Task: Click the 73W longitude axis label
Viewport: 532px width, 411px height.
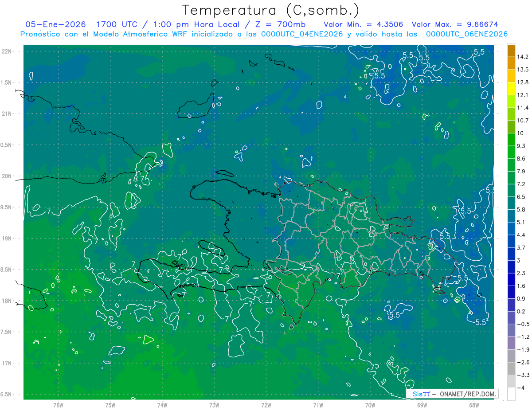Action: (x=214, y=406)
